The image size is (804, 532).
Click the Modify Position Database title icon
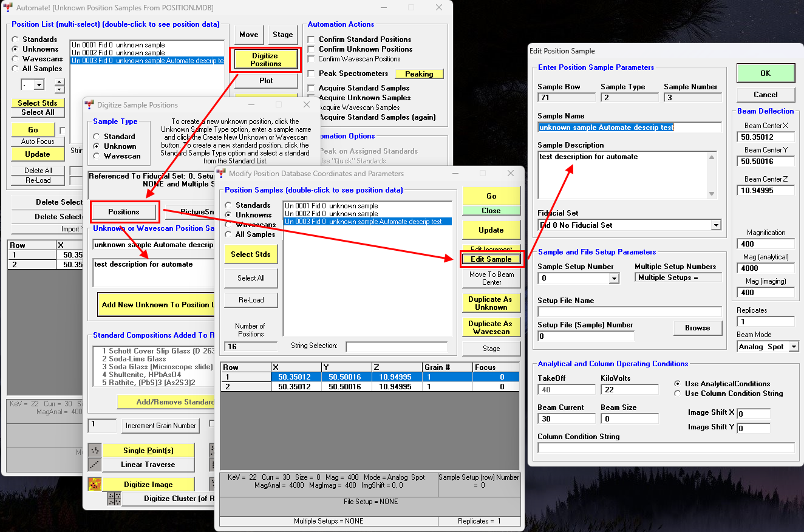221,174
